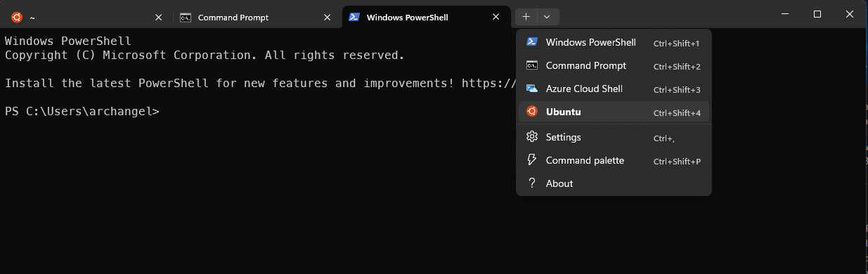Open a new tab with plus button

[526, 17]
